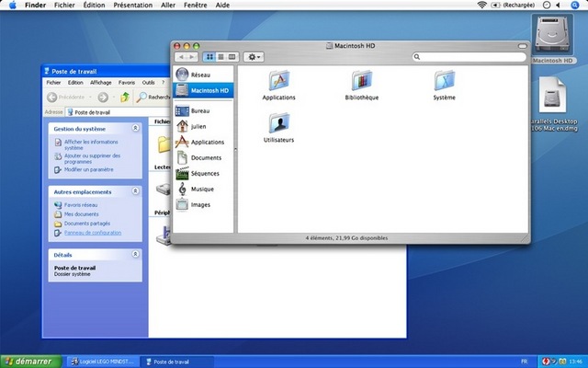588x368 pixels.
Task: Switch to Logiciel LEGO MINDST... taskbar item
Action: [103, 362]
